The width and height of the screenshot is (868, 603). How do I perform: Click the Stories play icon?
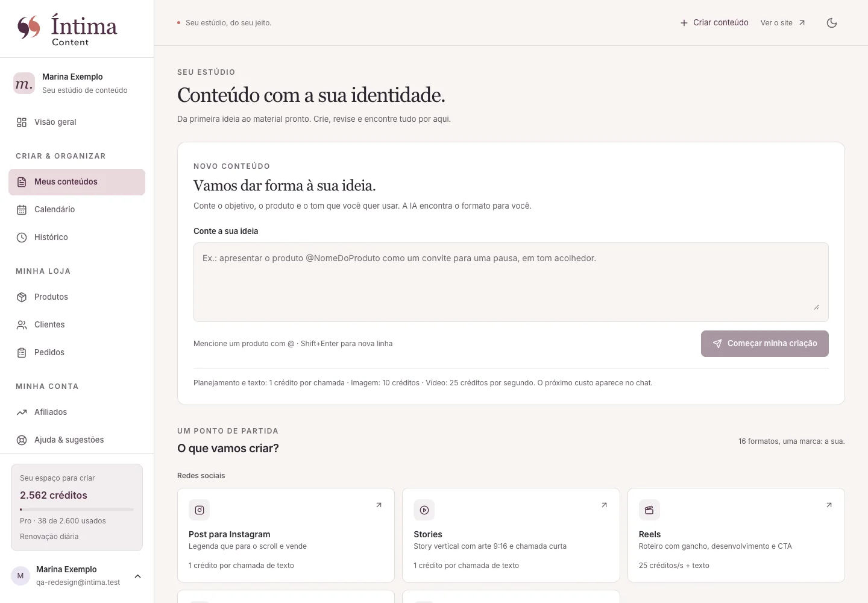click(424, 510)
